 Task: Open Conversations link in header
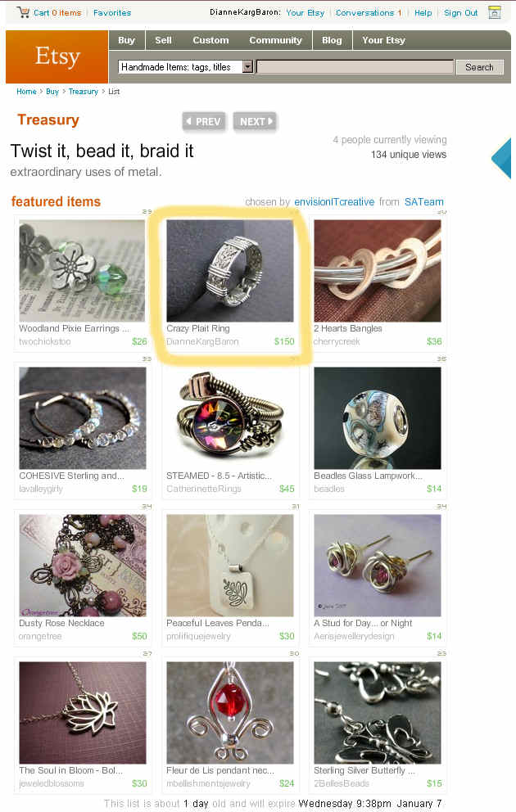pos(369,12)
